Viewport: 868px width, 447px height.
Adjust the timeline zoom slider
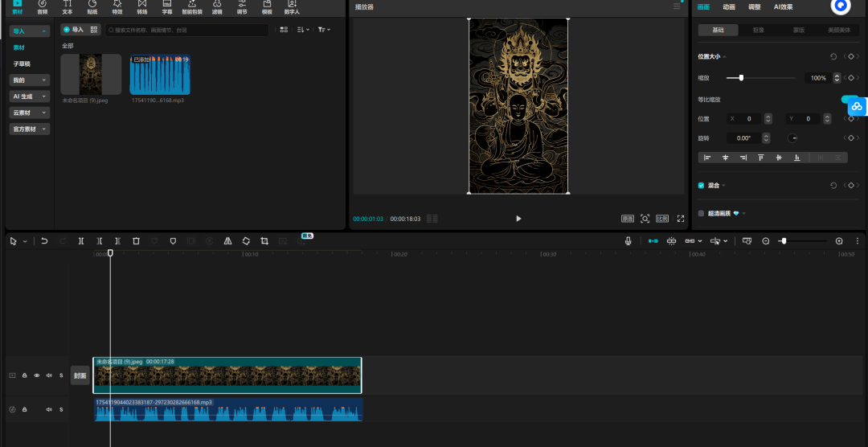(x=802, y=241)
